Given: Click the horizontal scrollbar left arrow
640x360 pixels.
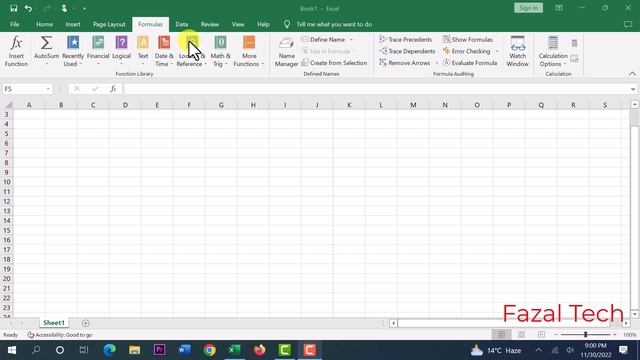Looking at the screenshot, I should click(x=393, y=323).
